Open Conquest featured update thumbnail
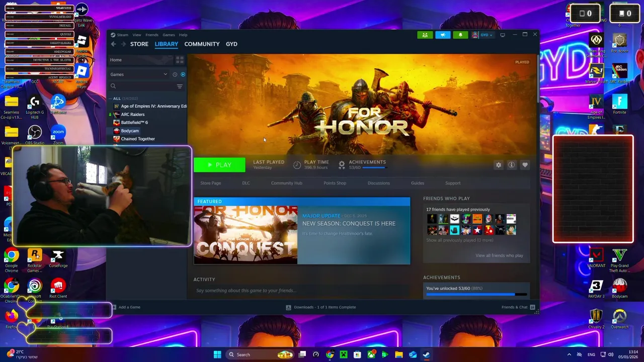644x362 pixels. pos(246,235)
